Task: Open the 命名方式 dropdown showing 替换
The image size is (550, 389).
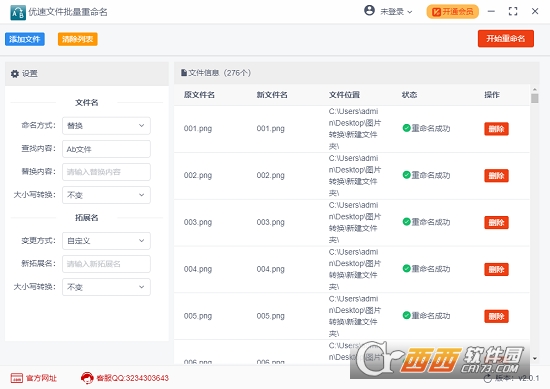Action: click(x=106, y=126)
